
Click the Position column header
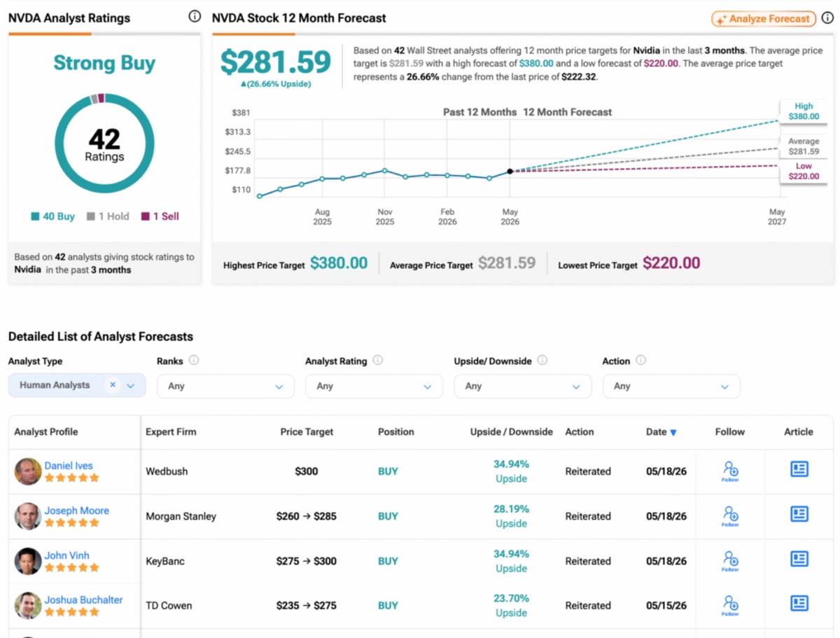pos(396,432)
